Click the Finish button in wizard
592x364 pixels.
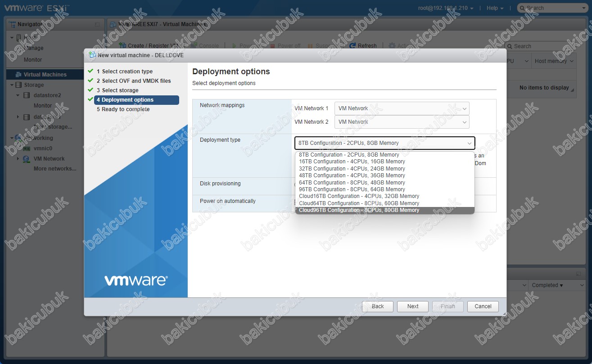(448, 306)
